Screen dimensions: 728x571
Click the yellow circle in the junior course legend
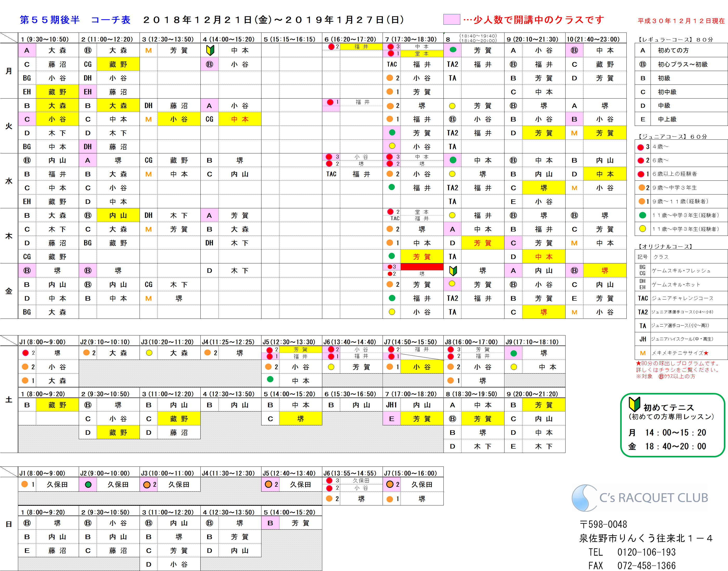tap(642, 229)
